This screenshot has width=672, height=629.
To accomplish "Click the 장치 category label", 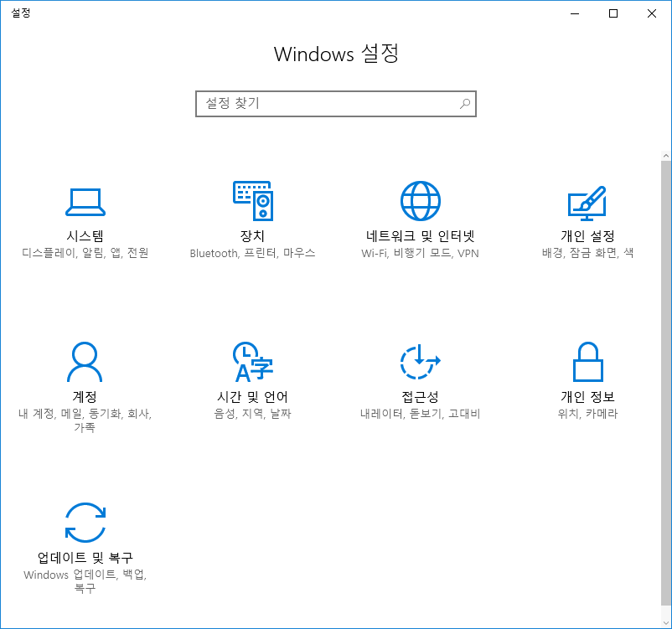I will tap(252, 236).
